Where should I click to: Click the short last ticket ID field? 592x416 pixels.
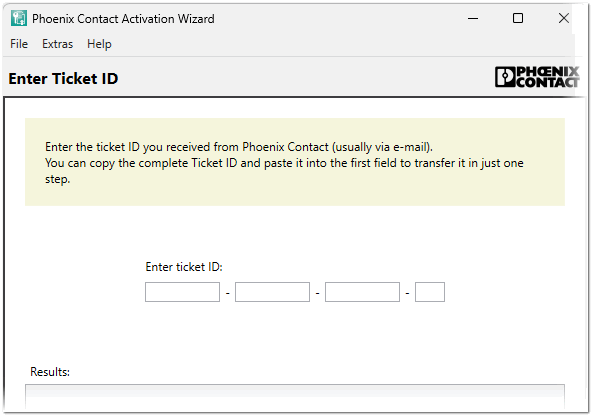click(x=430, y=292)
